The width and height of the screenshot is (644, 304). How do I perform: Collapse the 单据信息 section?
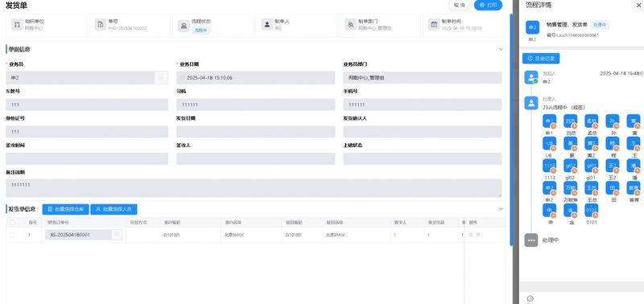pyautogui.click(x=501, y=49)
